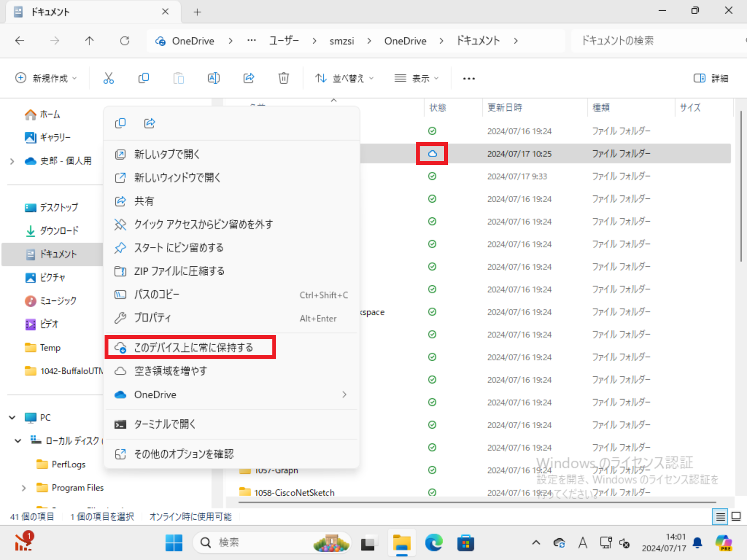Click the Delete trash can icon
This screenshot has height=560, width=747.
click(284, 78)
